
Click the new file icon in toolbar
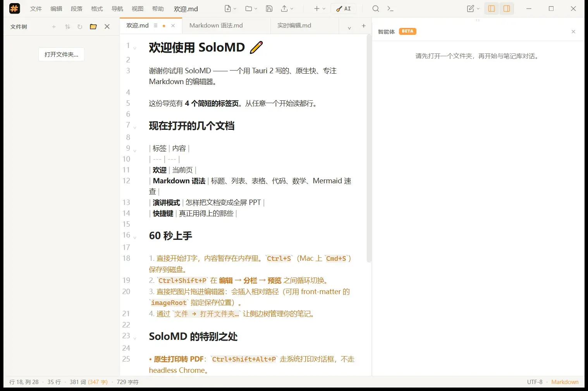(228, 9)
